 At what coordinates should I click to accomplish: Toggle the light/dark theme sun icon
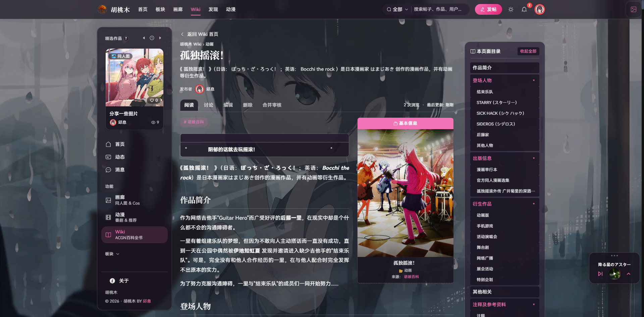[x=511, y=9]
